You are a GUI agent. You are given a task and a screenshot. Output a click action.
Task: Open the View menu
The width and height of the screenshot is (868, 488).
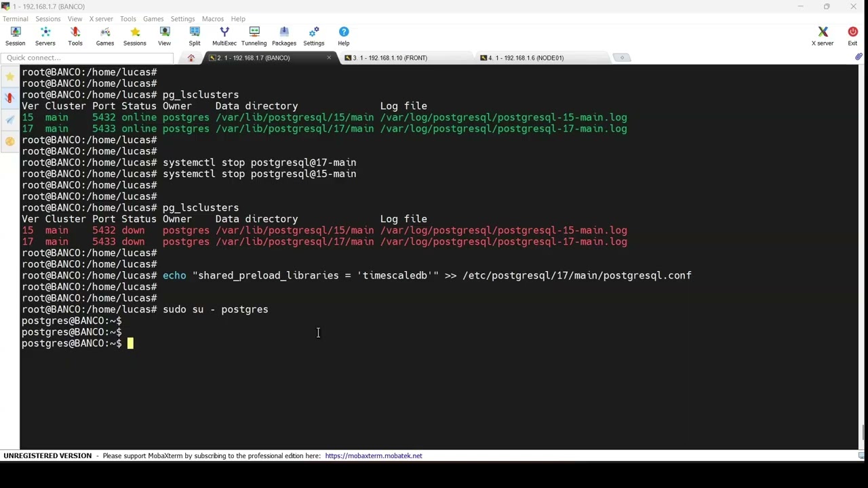click(x=75, y=19)
